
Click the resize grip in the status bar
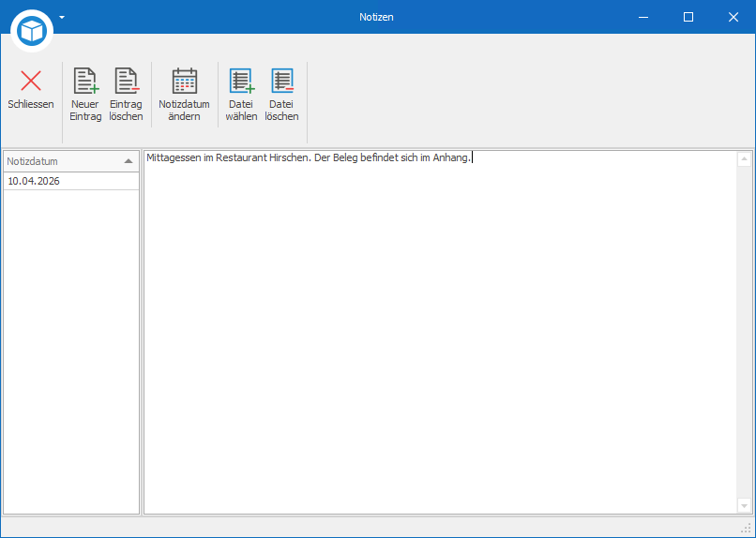747,529
